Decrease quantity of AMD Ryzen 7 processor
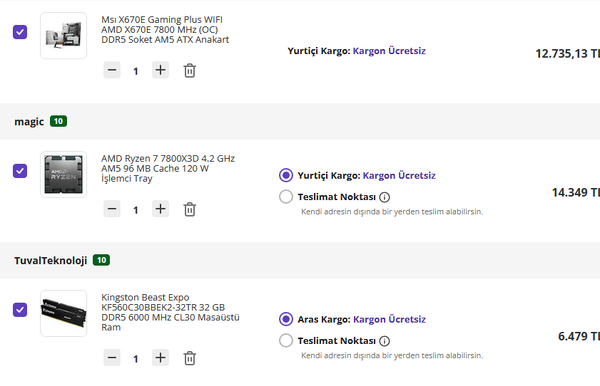The width and height of the screenshot is (600, 386). (112, 209)
